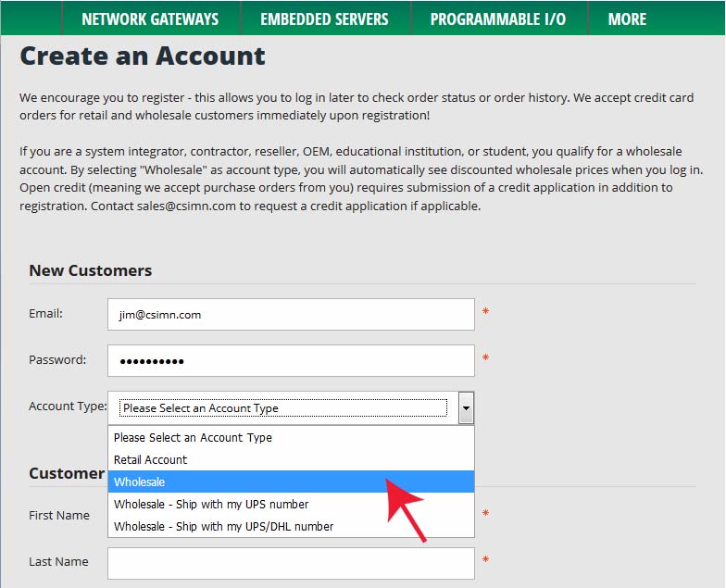This screenshot has width=726, height=588.
Task: Select Wholesale - Ship with my UPS number
Action: click(291, 504)
